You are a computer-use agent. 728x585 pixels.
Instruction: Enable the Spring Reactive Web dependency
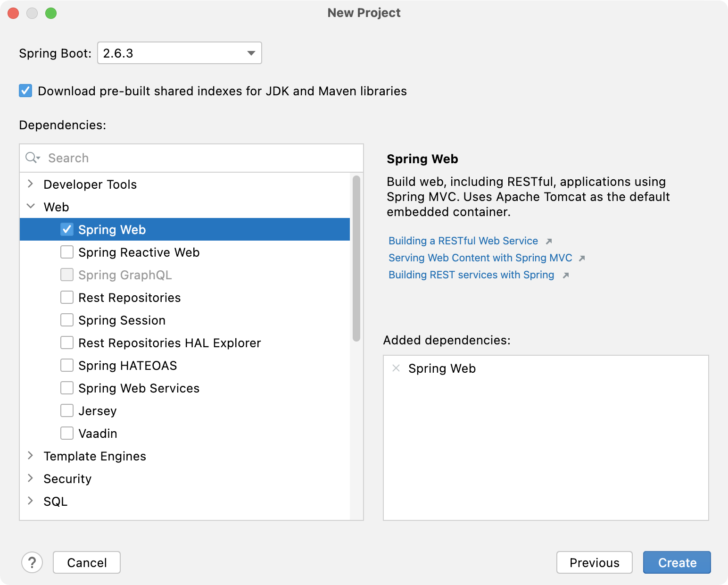point(66,252)
